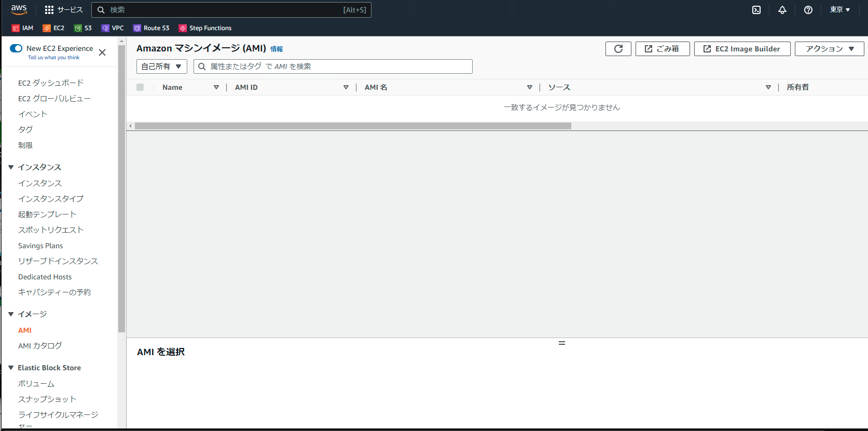Image resolution: width=868 pixels, height=431 pixels.
Task: Click the Route 53 bookmark icon
Action: coord(137,28)
